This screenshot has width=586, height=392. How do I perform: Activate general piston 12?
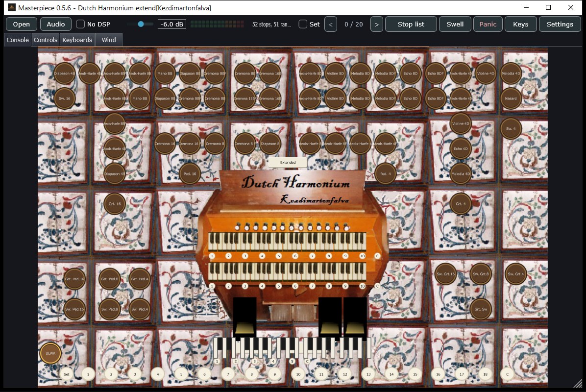(345, 374)
